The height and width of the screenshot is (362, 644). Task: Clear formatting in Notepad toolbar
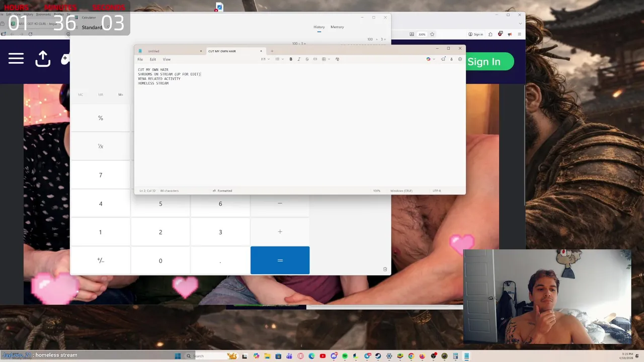click(337, 59)
